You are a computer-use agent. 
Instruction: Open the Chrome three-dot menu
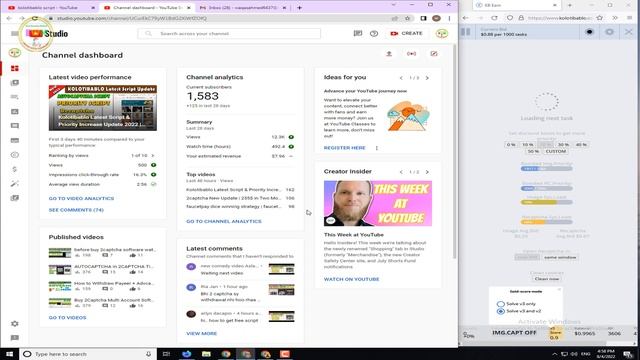tap(449, 18)
